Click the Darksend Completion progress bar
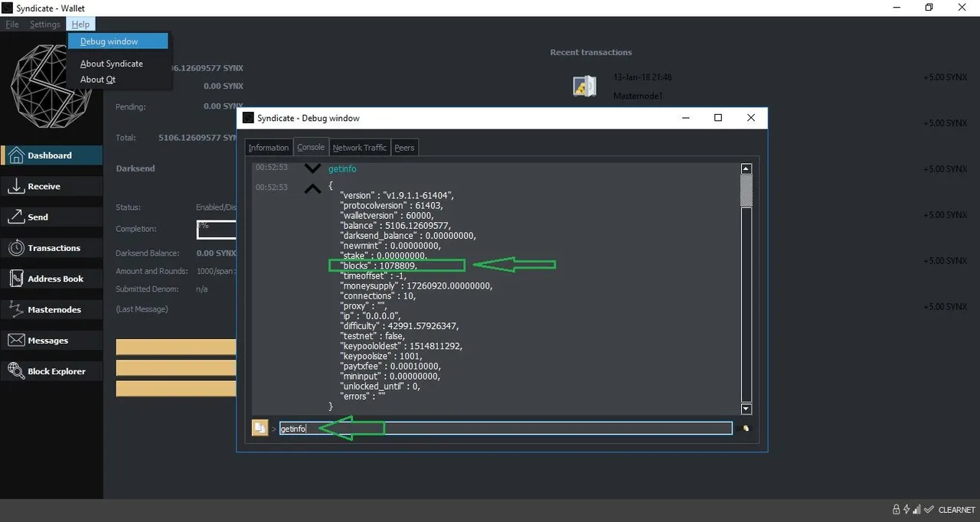Image resolution: width=980 pixels, height=522 pixels. coord(216,229)
